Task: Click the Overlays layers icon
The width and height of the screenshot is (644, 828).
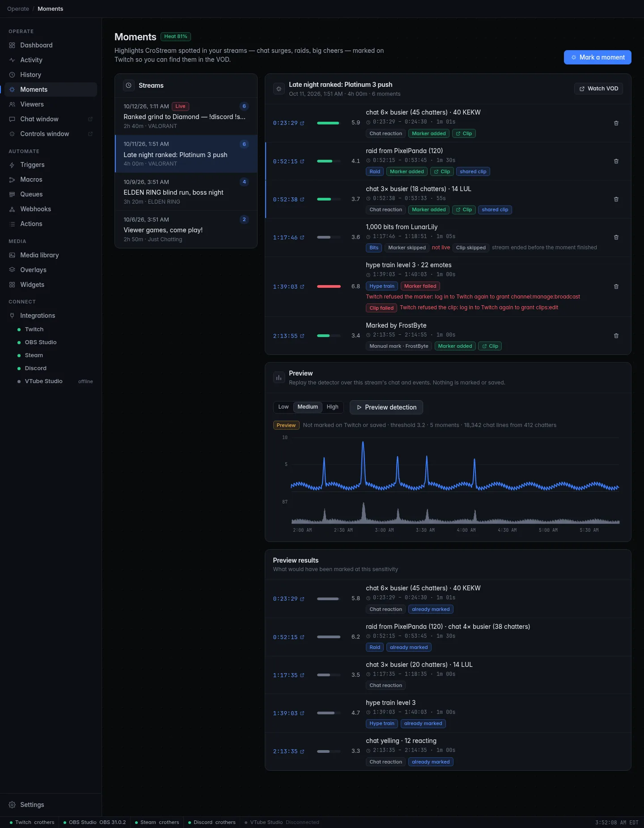Action: coord(12,270)
